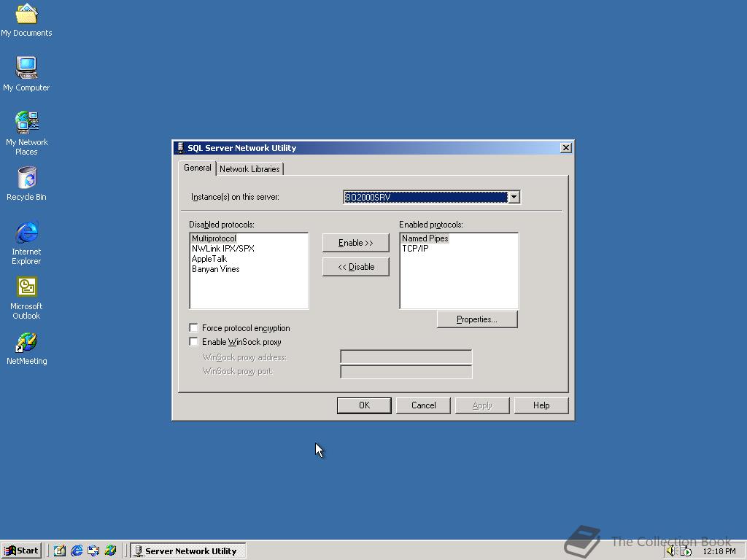Launch NetMeeting from the quick launch bar
The width and height of the screenshot is (747, 560).
point(111,551)
